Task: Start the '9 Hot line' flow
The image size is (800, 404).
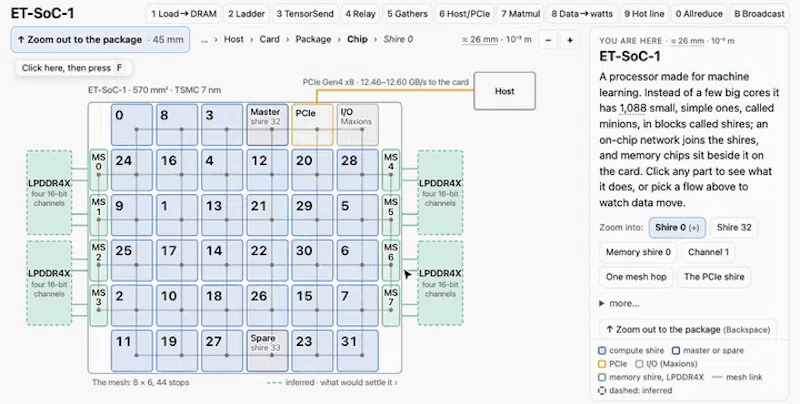Action: [644, 14]
